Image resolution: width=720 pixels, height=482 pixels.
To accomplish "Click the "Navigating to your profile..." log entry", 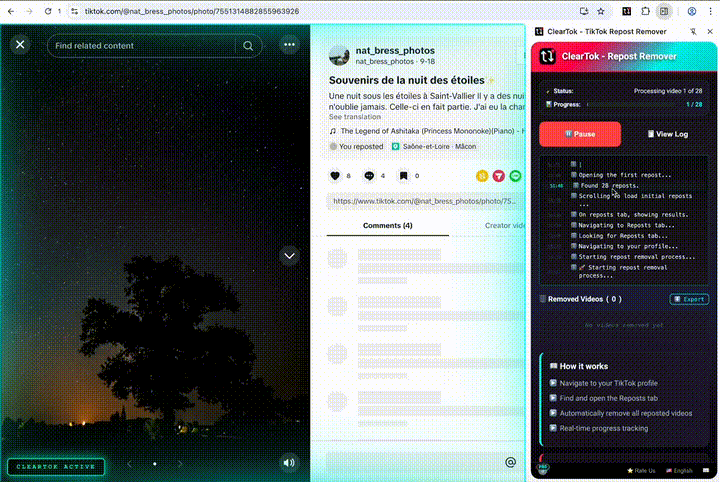I will 627,247.
